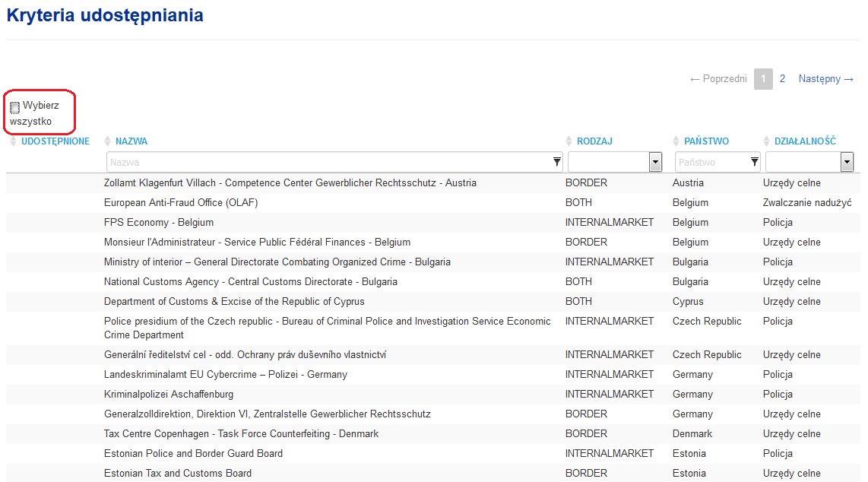868x482 pixels.
Task: Click Zwalczanie nadużyć activity cell
Action: tap(807, 202)
